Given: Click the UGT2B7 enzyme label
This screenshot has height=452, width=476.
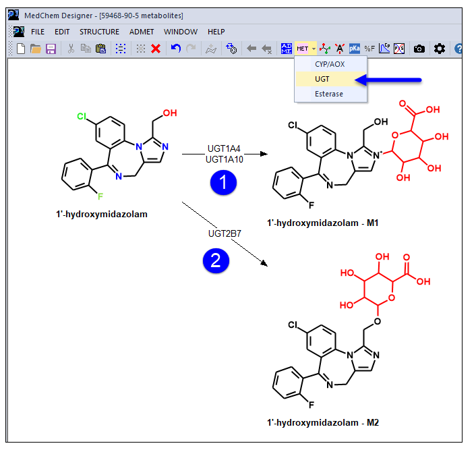Looking at the screenshot, I should click(225, 233).
